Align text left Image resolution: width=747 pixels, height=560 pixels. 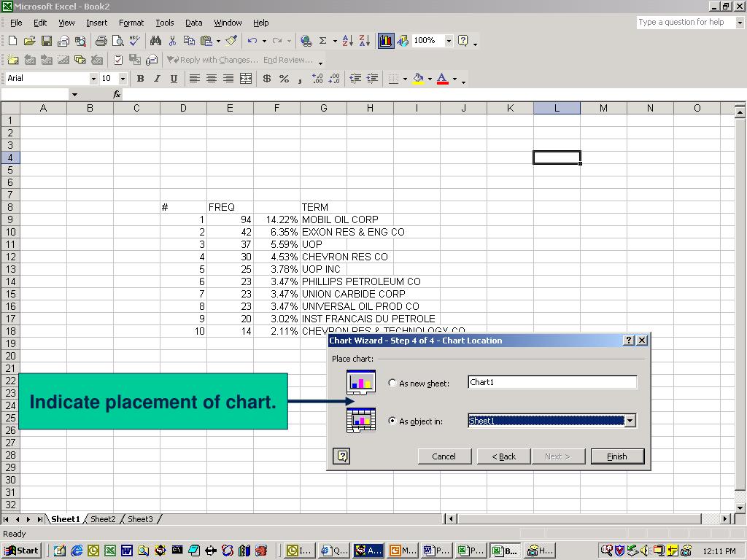194,79
